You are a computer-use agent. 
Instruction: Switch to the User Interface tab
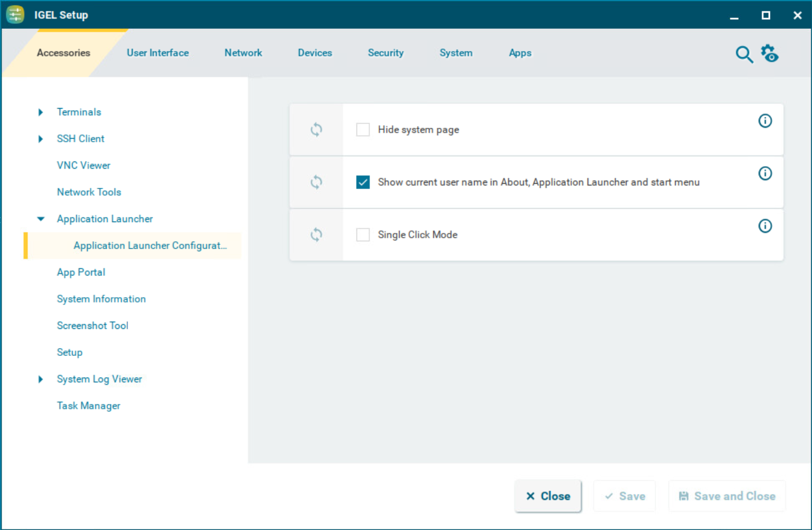[x=158, y=53]
